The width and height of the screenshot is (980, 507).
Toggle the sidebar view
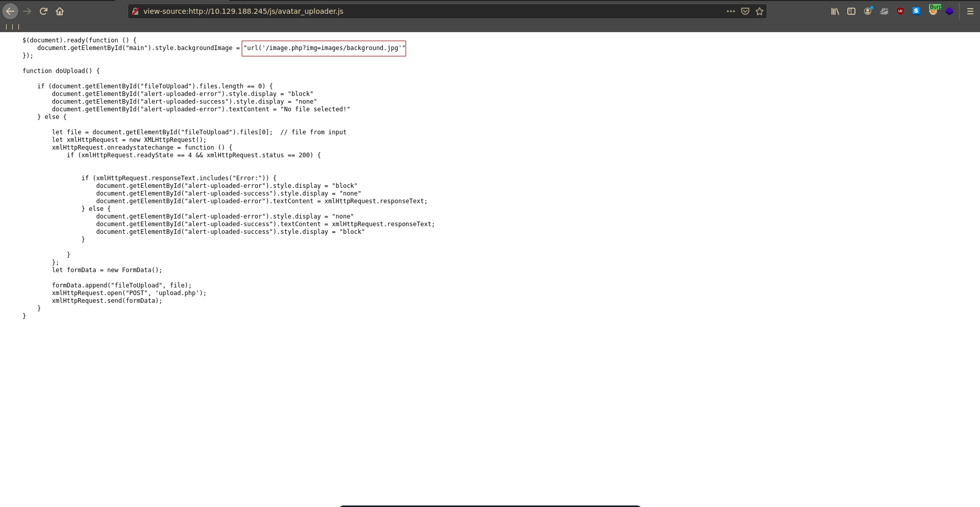coord(851,11)
